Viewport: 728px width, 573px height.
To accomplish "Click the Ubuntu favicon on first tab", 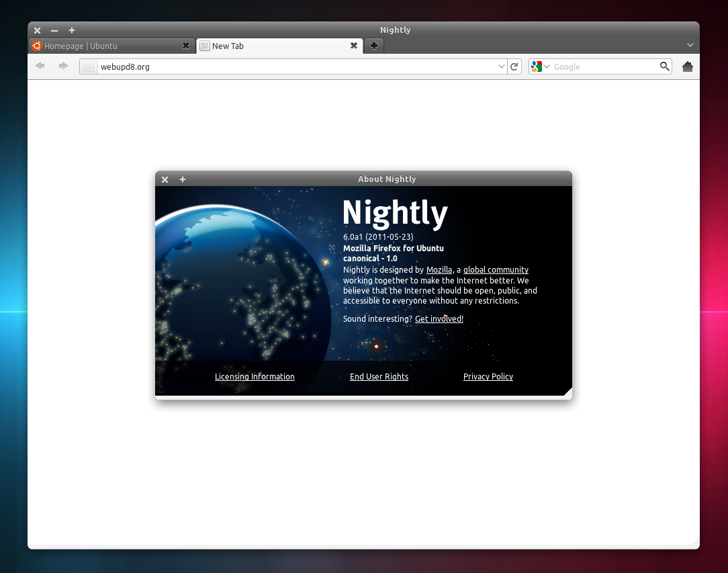I will point(37,46).
